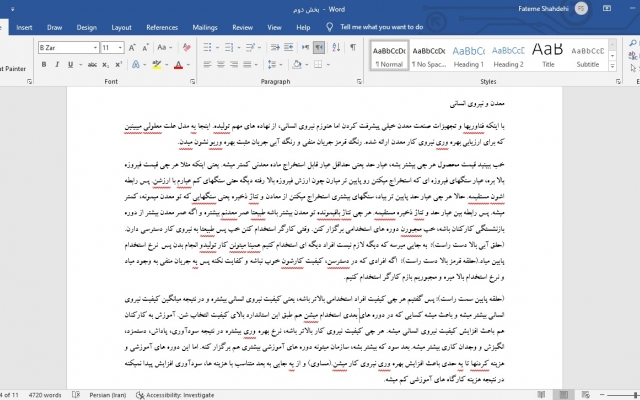640x400 pixels.
Task: Click the Multilevel List icon
Action: pos(250,48)
